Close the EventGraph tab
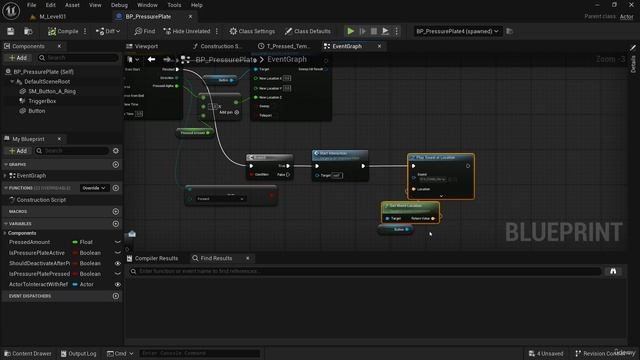 click(x=379, y=46)
